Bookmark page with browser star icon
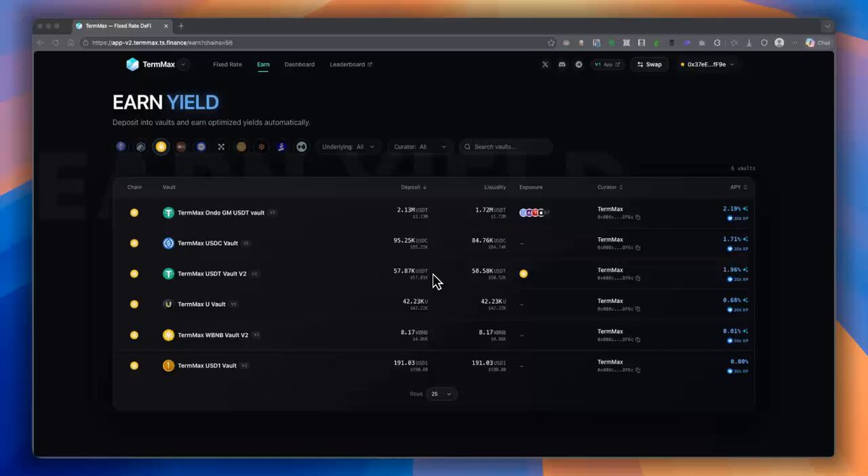The height and width of the screenshot is (476, 868). [551, 43]
